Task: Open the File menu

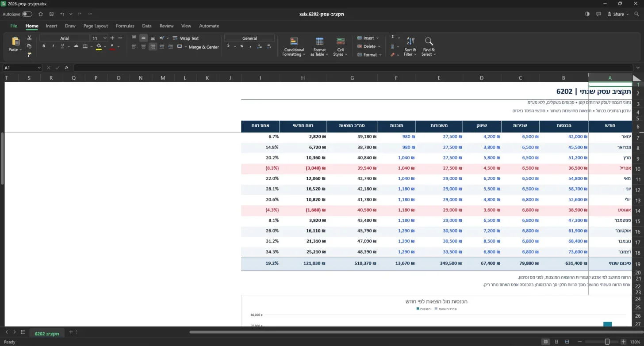Action: click(14, 26)
